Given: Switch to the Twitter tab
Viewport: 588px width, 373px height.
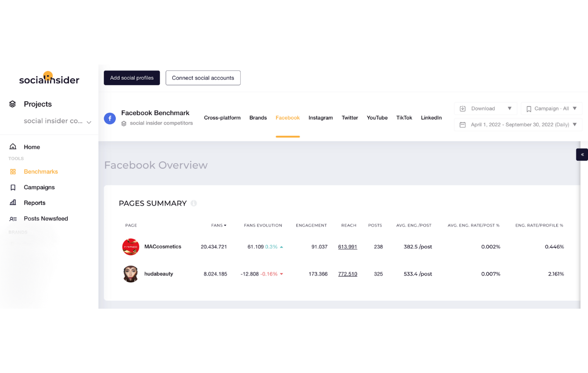Looking at the screenshot, I should point(350,118).
